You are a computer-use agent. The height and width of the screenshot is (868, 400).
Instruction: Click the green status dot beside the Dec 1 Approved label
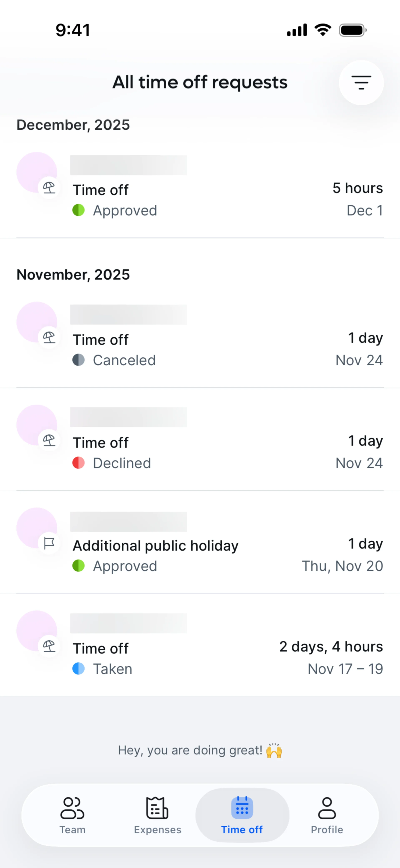tap(79, 210)
